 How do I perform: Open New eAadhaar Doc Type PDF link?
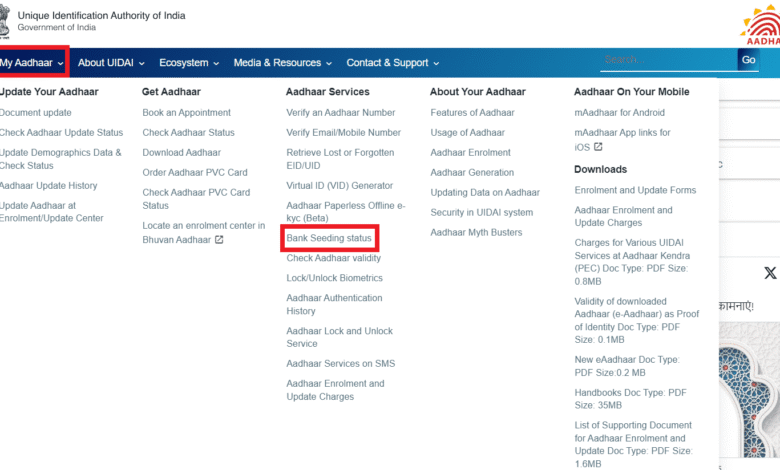pyautogui.click(x=627, y=366)
